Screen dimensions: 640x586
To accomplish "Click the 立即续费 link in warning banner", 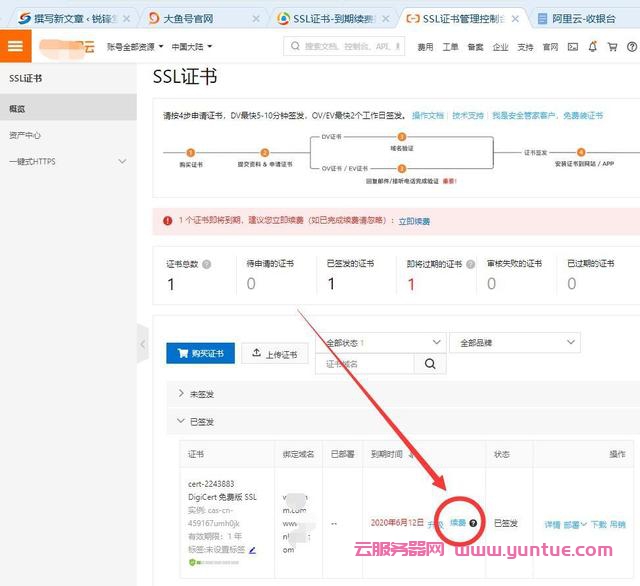I will pos(418,221).
